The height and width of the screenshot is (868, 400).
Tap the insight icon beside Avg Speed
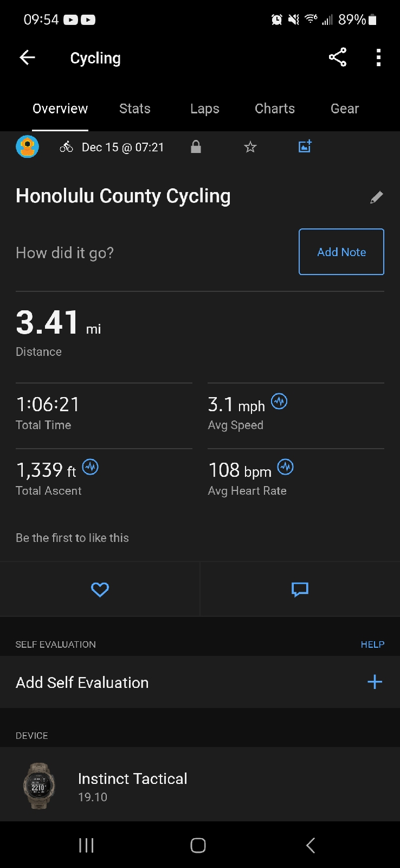[279, 401]
